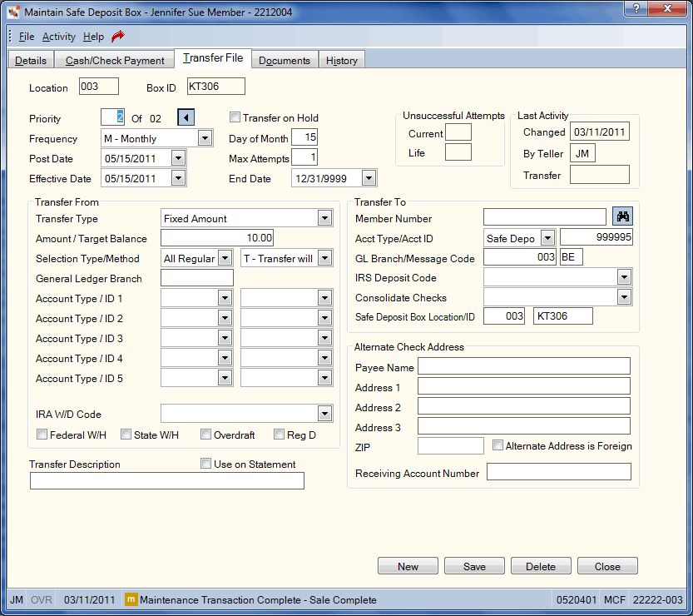This screenshot has width=693, height=616.
Task: Open the Frequency dropdown
Action: [x=205, y=138]
